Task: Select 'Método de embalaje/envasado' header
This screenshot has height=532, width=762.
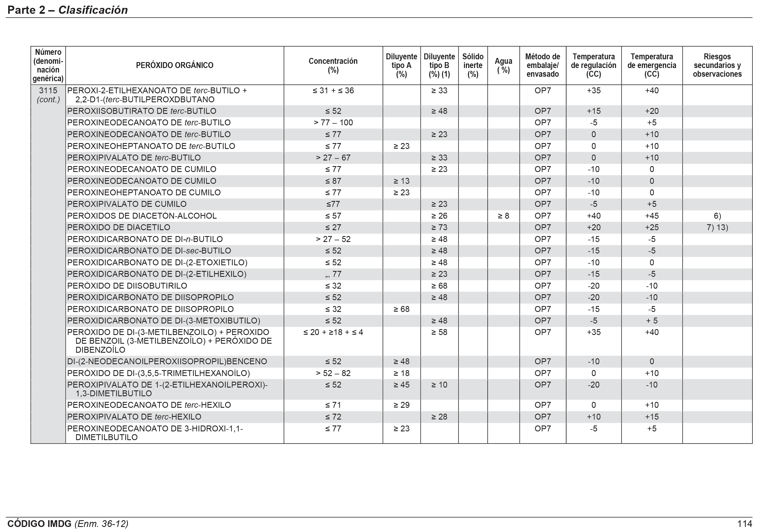Action: tap(543, 65)
